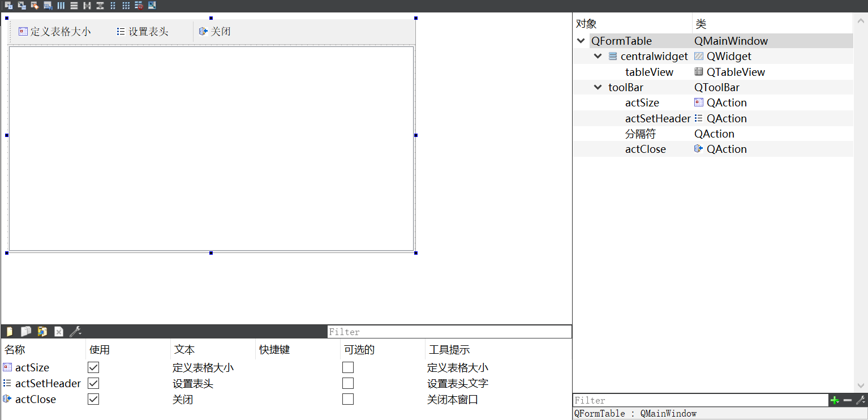868x420 pixels.
Task: Click 名称 column header
Action: pos(43,350)
